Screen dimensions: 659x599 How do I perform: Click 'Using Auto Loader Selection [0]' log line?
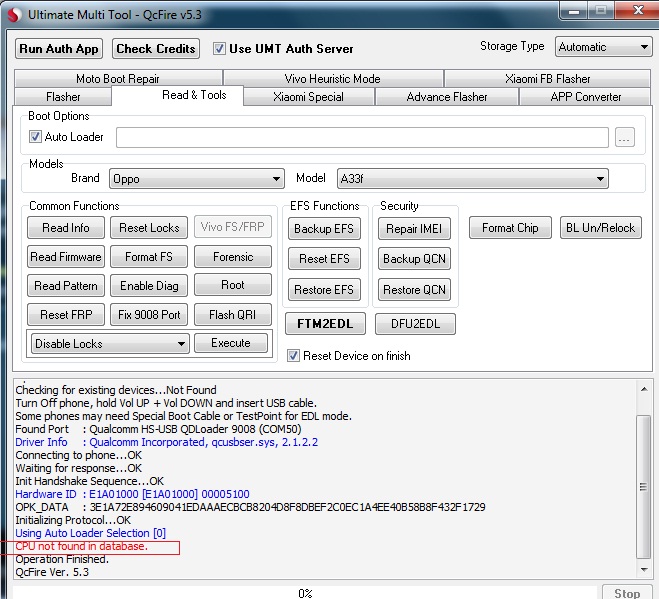click(90, 533)
